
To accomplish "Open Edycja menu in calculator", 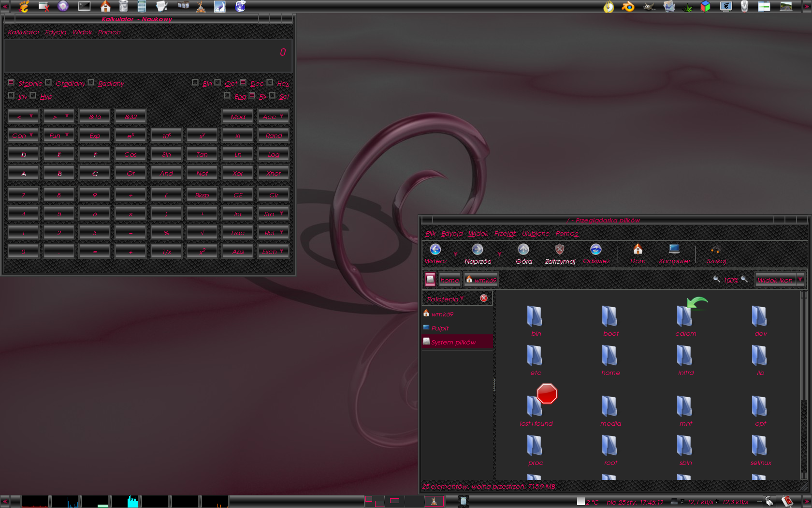I will pos(56,32).
